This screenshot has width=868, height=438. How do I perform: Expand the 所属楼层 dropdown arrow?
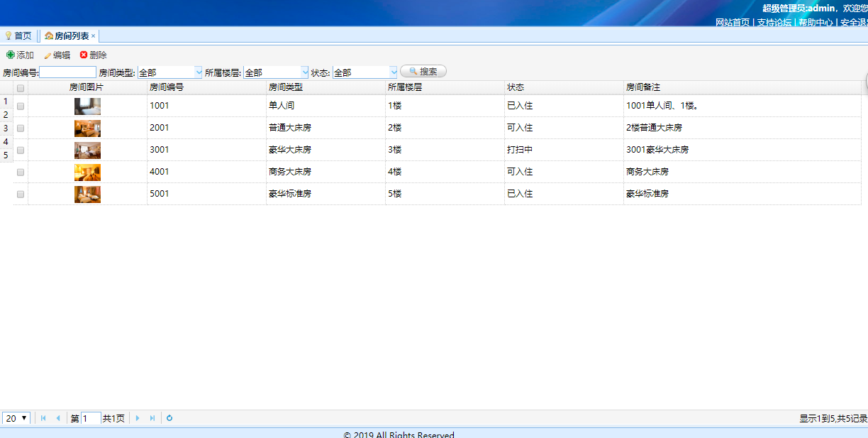305,72
